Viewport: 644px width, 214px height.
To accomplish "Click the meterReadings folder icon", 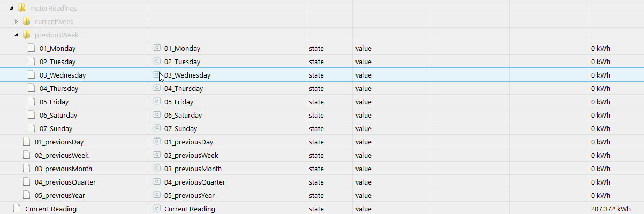I will (x=21, y=8).
